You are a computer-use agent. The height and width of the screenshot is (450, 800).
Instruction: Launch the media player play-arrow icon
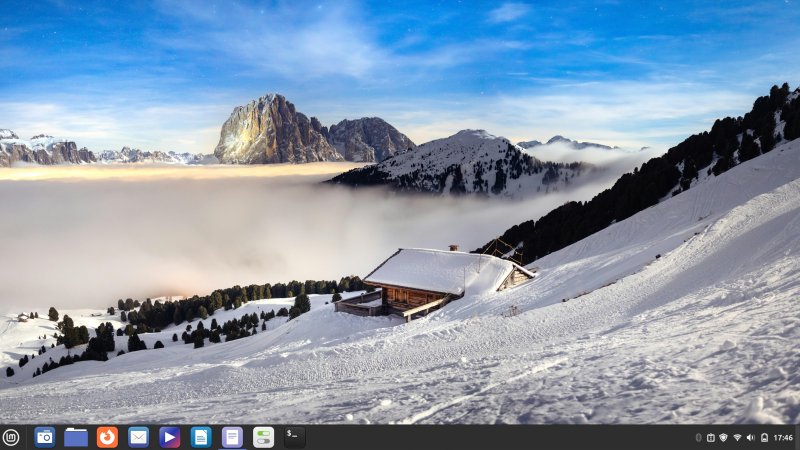pos(169,437)
